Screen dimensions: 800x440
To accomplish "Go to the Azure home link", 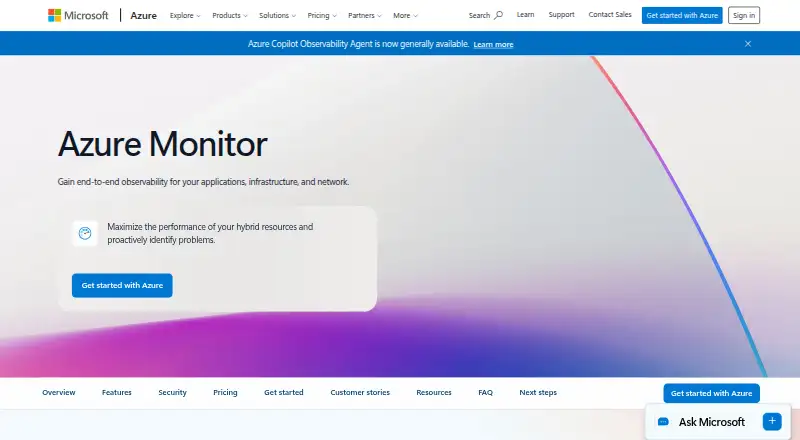I will pos(143,15).
